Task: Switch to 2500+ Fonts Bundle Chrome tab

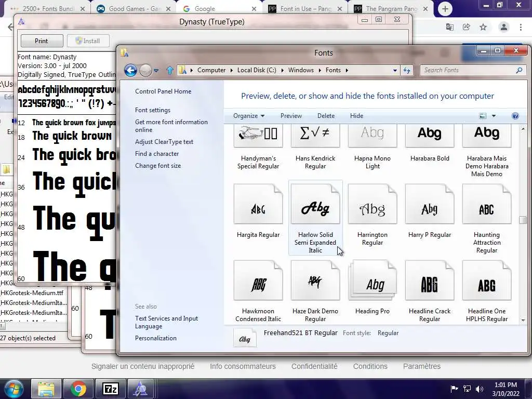Action: pyautogui.click(x=47, y=9)
